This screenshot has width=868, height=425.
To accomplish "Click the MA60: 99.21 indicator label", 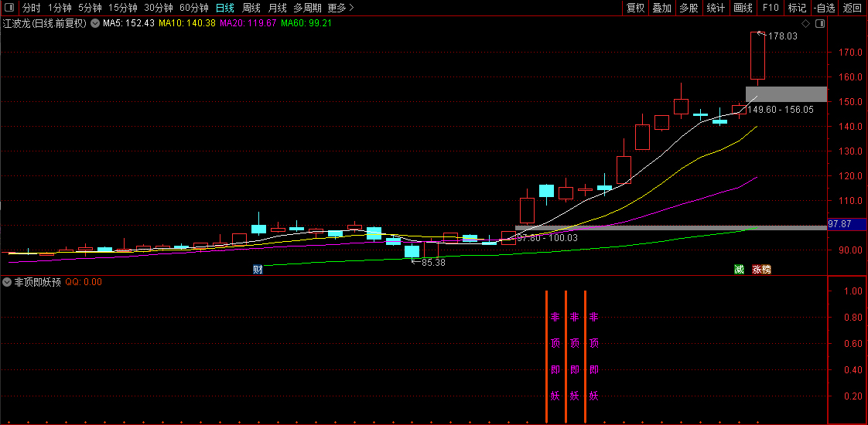I will tap(306, 24).
